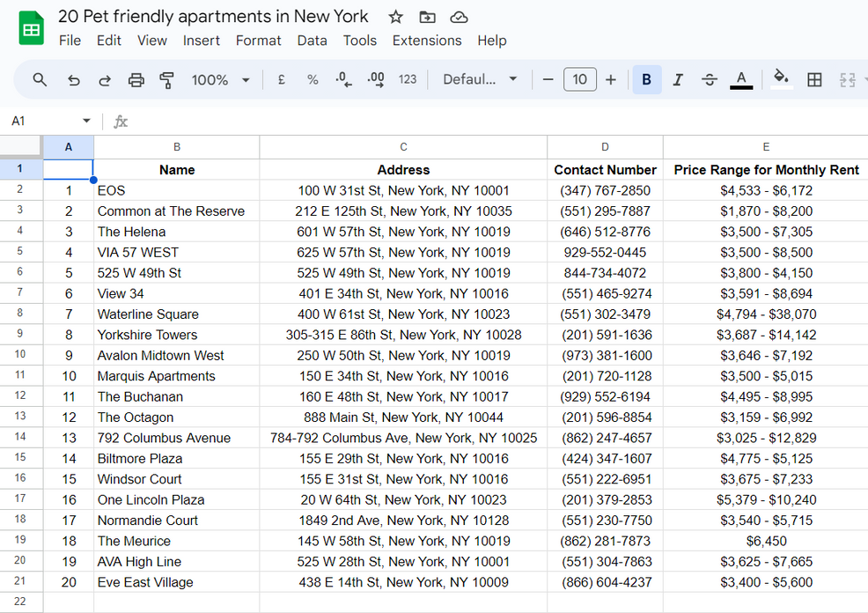Click the document title to rename

(x=213, y=17)
